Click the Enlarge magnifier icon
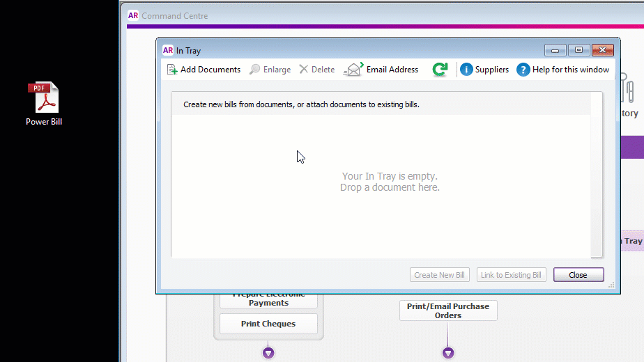Image resolution: width=644 pixels, height=362 pixels. (255, 70)
